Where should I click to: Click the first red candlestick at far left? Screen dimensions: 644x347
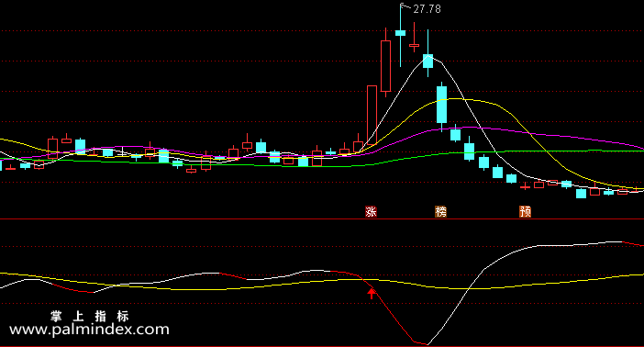10,168
